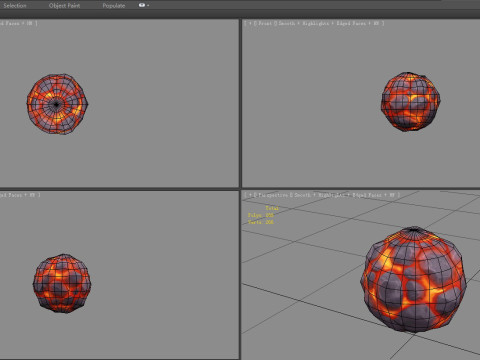This screenshot has height=360, width=480.
Task: Click the bottom-left viewport Edged Faces label
Action: point(12,195)
